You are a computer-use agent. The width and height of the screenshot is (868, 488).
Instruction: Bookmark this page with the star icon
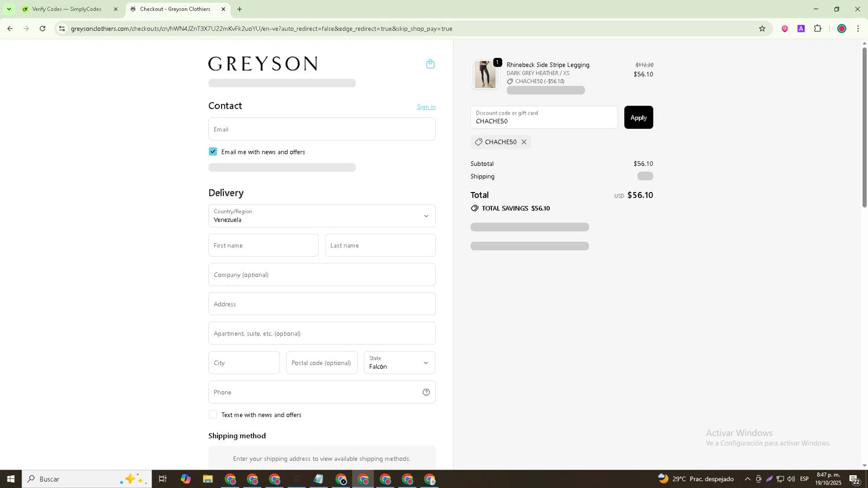[x=762, y=28]
